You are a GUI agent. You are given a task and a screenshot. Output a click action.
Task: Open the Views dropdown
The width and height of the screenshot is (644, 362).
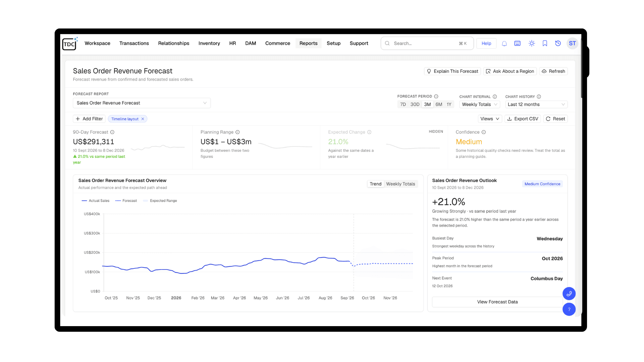(490, 119)
